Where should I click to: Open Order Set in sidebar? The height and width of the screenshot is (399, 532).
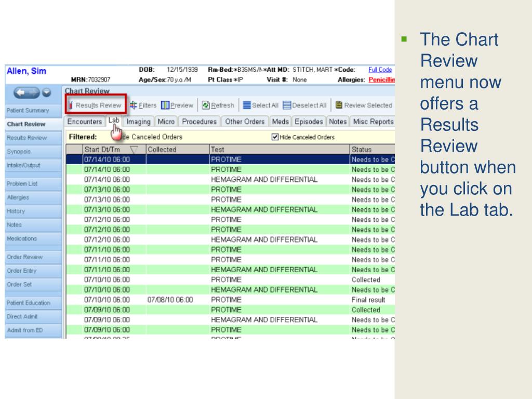pos(33,284)
